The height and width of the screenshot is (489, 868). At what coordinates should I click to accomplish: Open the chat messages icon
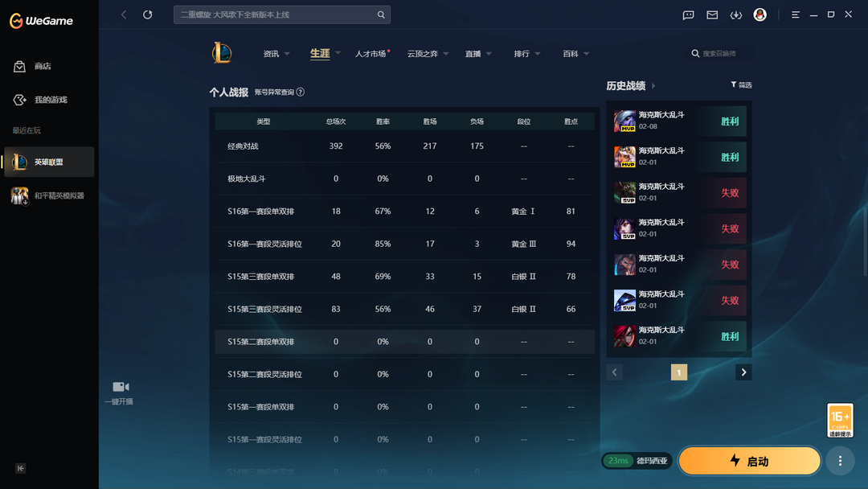(x=688, y=14)
